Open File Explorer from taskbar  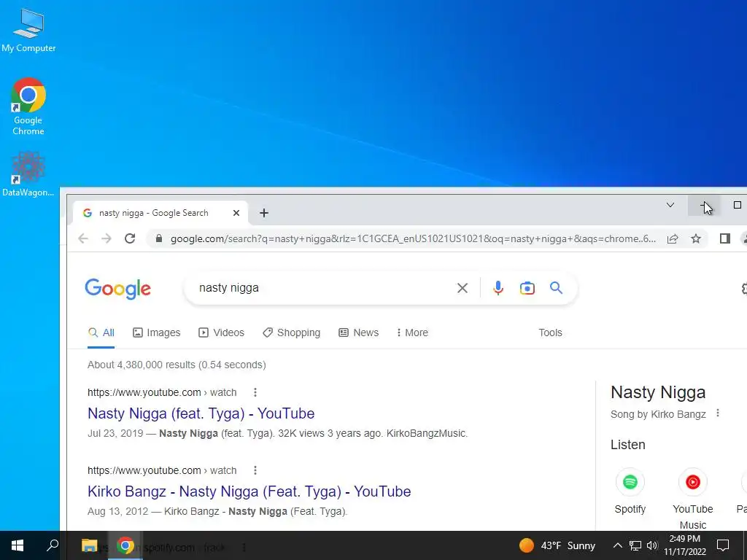[x=89, y=545]
